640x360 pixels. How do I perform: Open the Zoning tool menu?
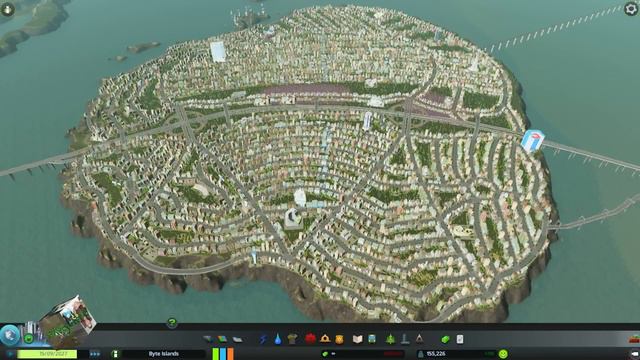tap(222, 339)
